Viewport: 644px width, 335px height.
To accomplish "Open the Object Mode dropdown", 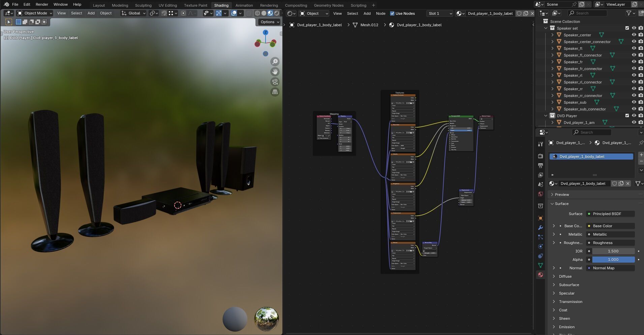I will click(35, 13).
